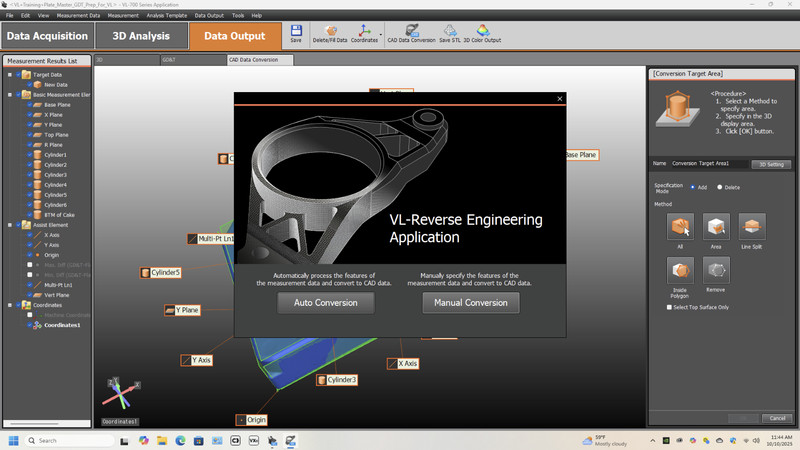Open the Measurement Data menu

coord(78,15)
